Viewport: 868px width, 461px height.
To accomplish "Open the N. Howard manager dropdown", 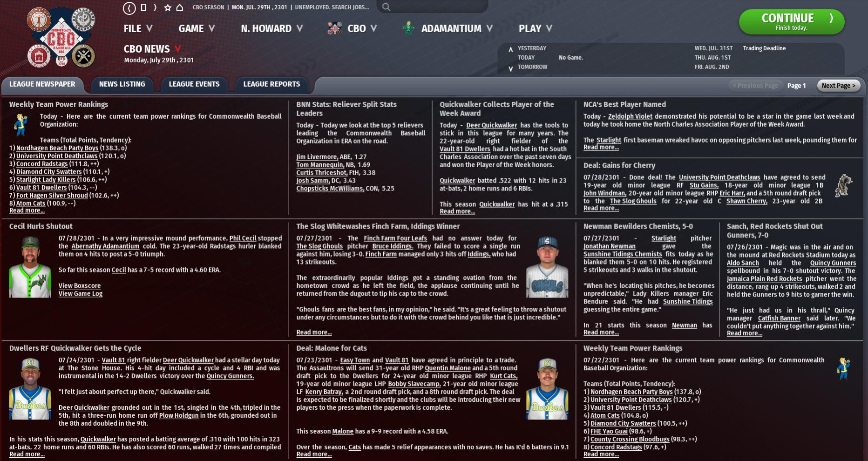I will (x=271, y=28).
